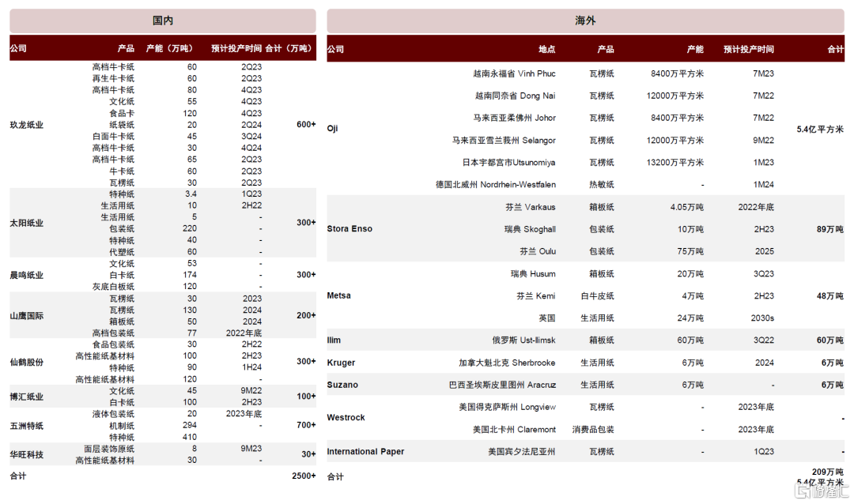Screen dimensions: 854x504
Task: Select company name 华旺科技
Action: pyautogui.click(x=27, y=454)
